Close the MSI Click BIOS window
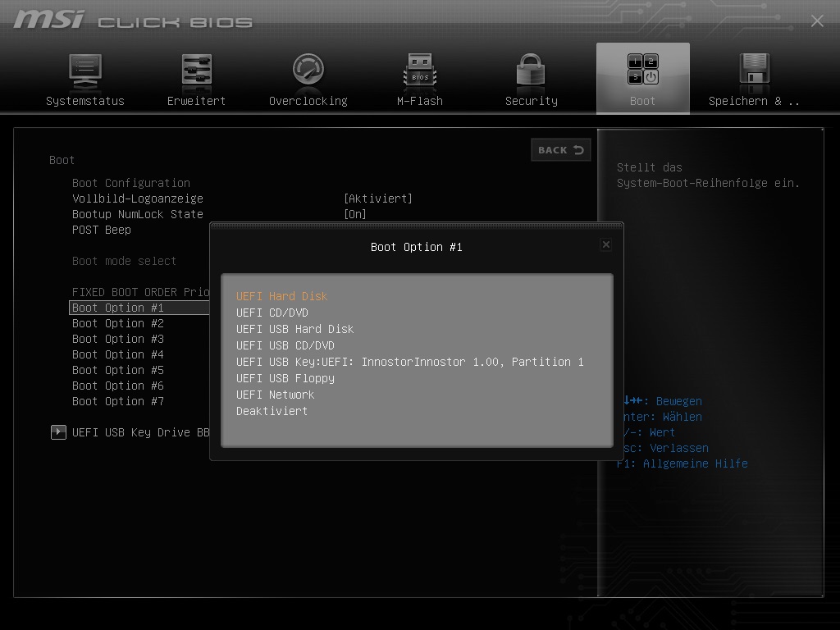The width and height of the screenshot is (840, 630). pos(817,21)
